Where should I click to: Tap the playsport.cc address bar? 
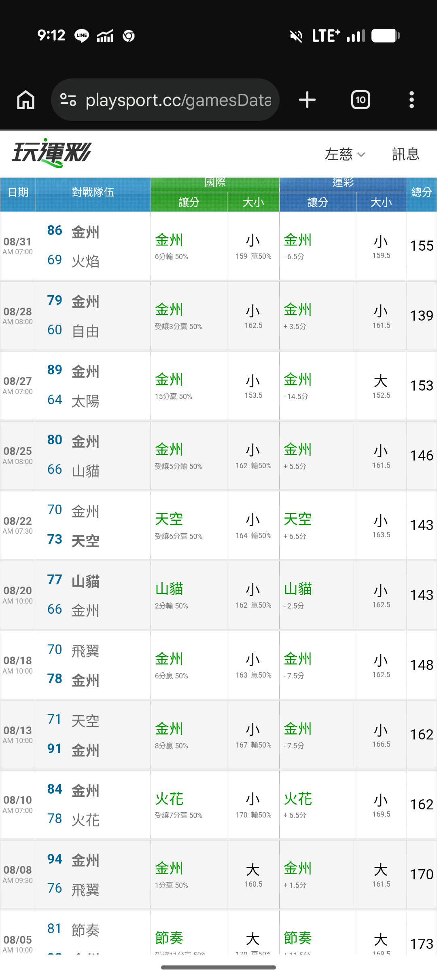point(165,100)
